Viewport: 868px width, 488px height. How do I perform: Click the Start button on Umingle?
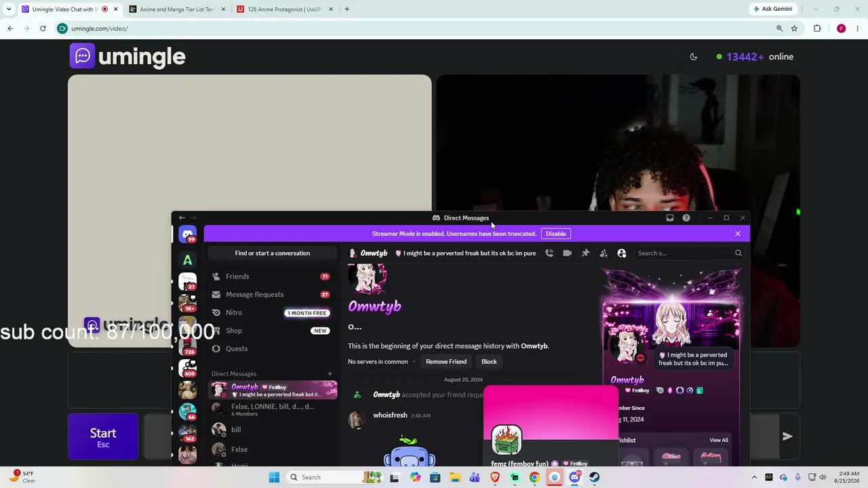[103, 436]
